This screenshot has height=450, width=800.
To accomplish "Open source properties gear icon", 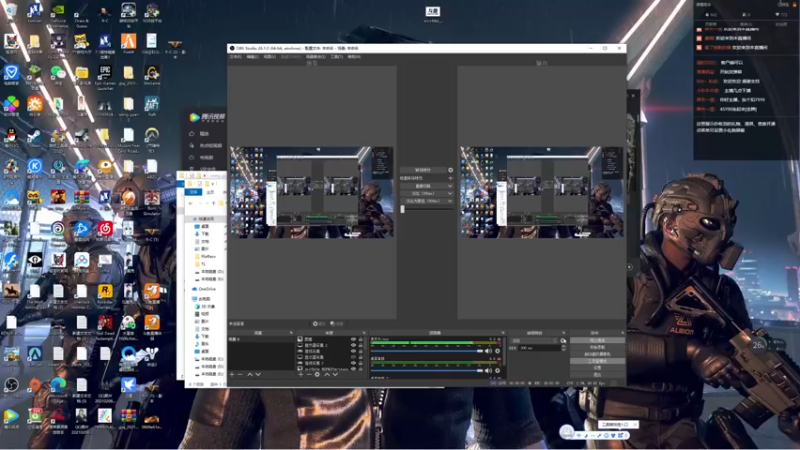I will coord(317,374).
